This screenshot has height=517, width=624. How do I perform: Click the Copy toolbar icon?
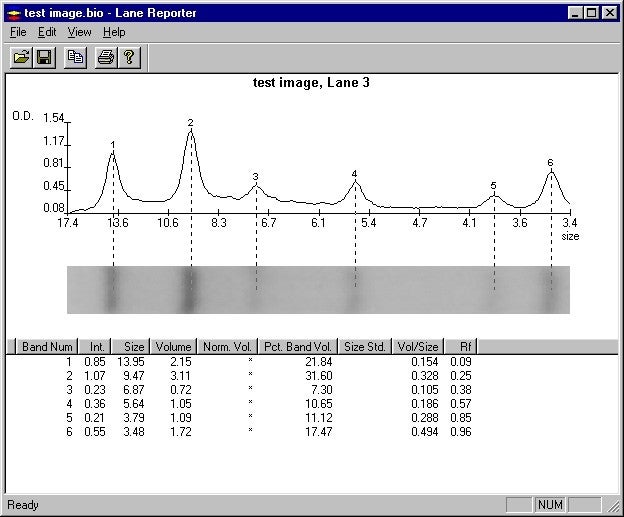[x=75, y=58]
